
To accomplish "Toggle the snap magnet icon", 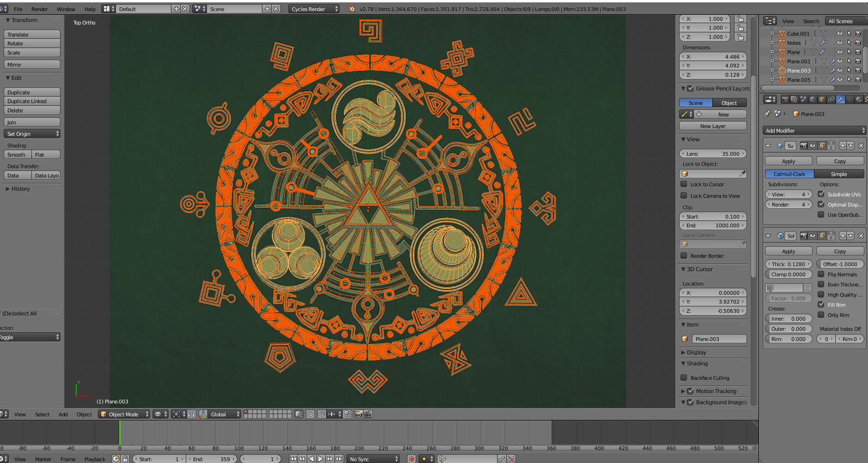I will point(322,414).
